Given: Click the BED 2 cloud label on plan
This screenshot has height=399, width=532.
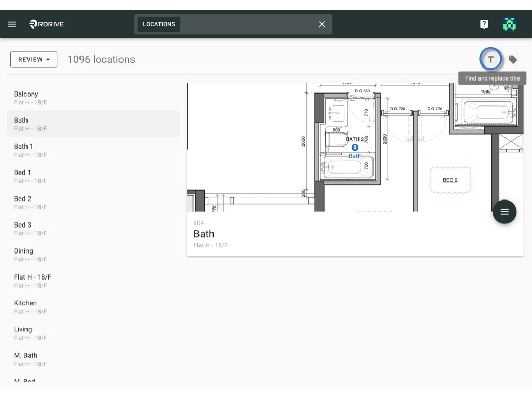Looking at the screenshot, I should (x=450, y=180).
